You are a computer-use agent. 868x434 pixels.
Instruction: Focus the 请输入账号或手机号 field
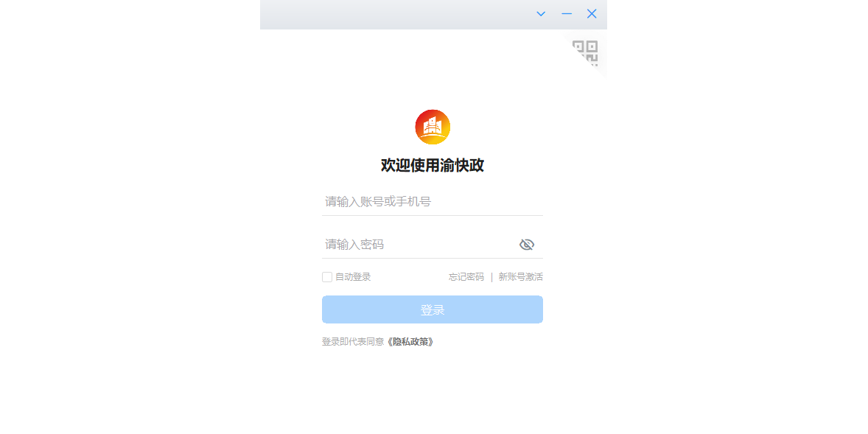pyautogui.click(x=433, y=202)
